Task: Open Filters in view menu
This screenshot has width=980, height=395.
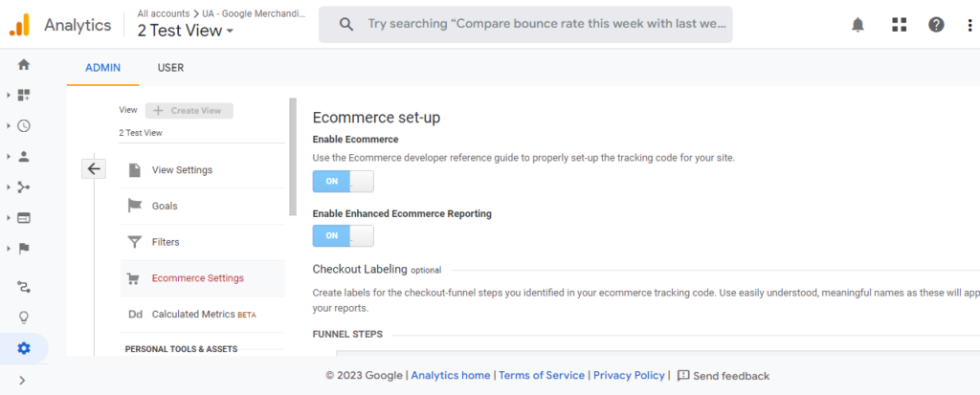Action: 203,242
